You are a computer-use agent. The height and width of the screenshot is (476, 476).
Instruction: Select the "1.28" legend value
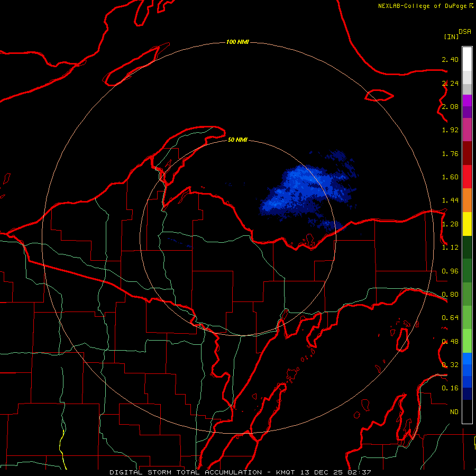coord(450,224)
